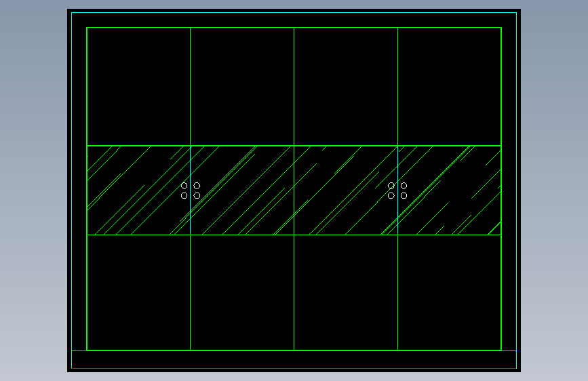The height and width of the screenshot is (381, 588).
Task: Select the lower-left circle in right hole group
Action: point(391,196)
